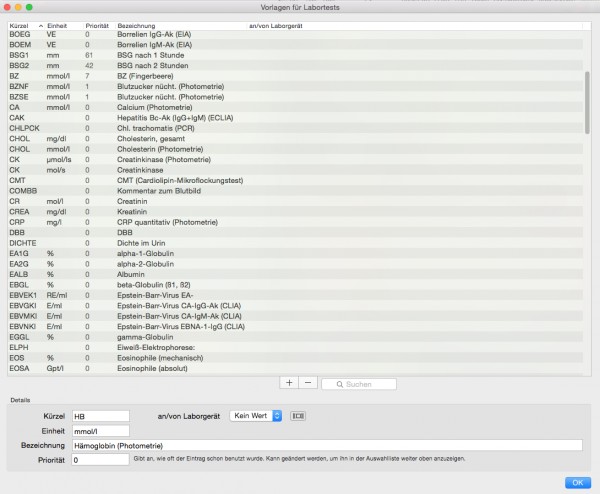The height and width of the screenshot is (494, 600).
Task: Click priority value 42 in BSG2 row
Action: tap(89, 65)
